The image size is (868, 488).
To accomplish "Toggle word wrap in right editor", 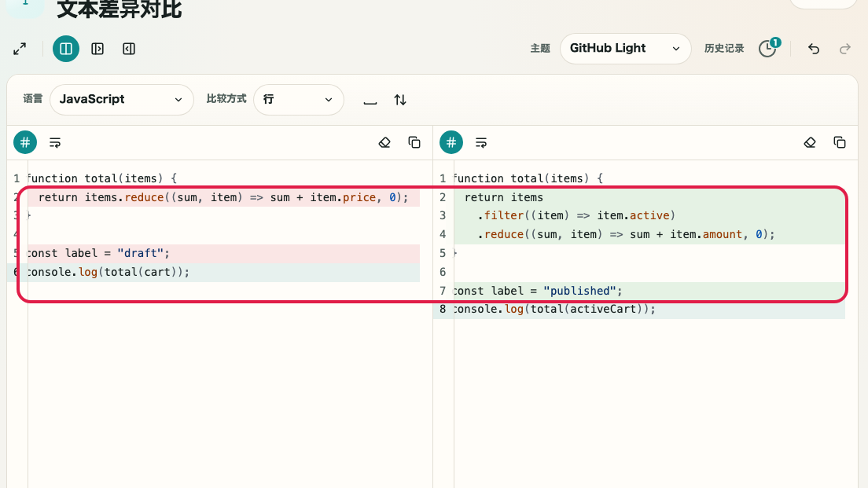I will [481, 143].
